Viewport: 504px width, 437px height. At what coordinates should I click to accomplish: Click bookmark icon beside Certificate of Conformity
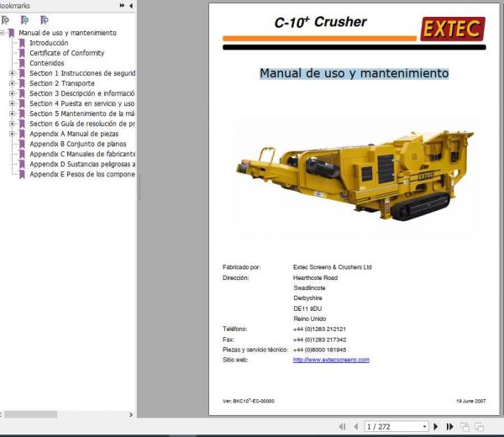coord(22,53)
